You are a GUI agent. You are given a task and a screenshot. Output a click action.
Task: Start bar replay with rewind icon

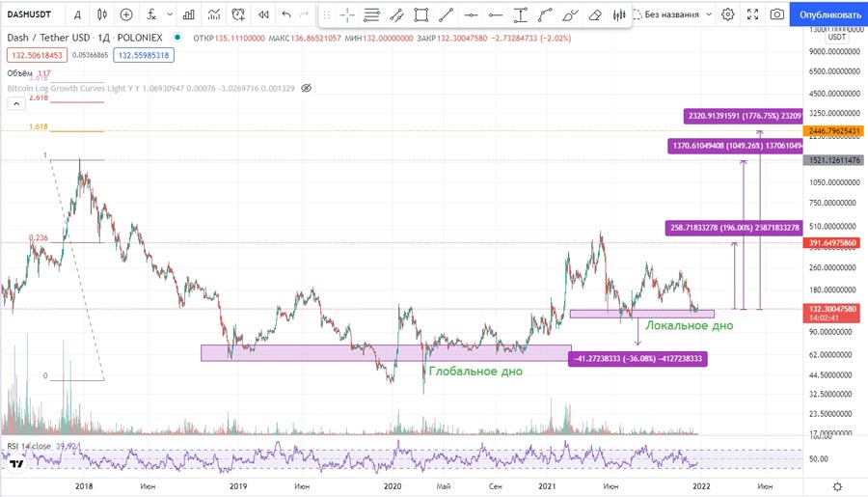(262, 14)
